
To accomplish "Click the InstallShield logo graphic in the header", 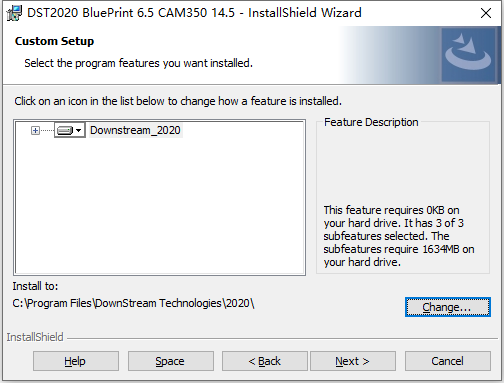I will click(x=468, y=55).
